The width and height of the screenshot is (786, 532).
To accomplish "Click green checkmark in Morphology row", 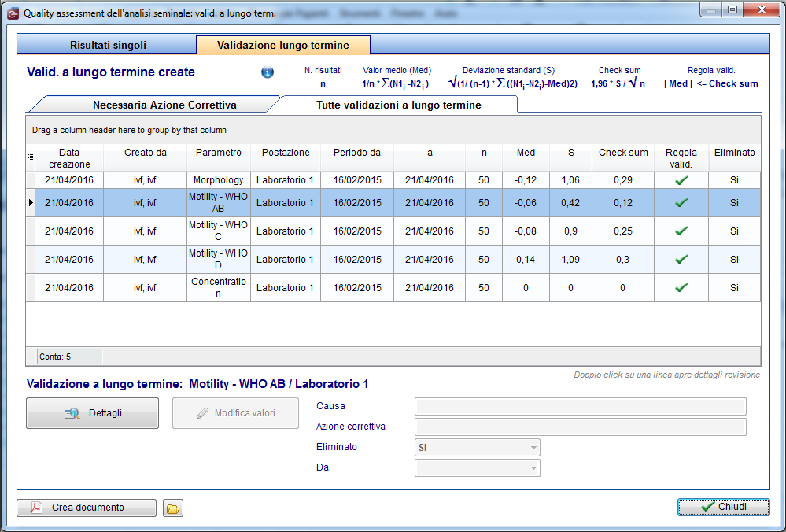I will 681,180.
